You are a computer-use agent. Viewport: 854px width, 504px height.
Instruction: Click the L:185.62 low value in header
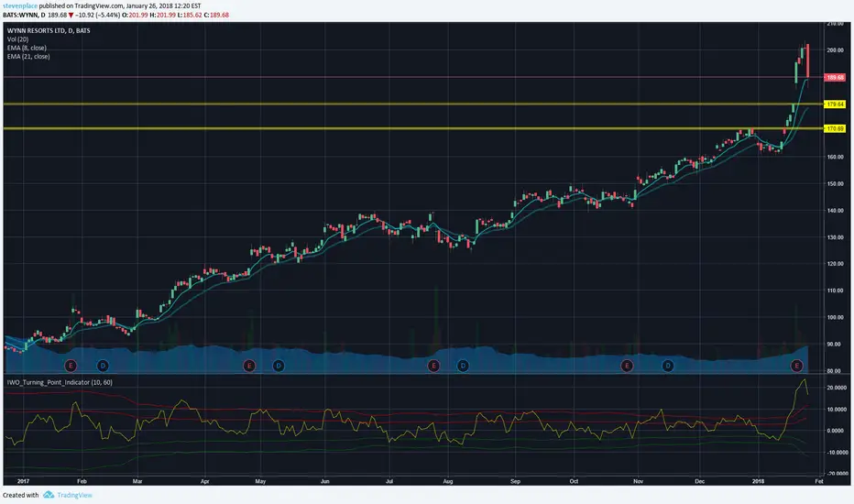(x=189, y=15)
